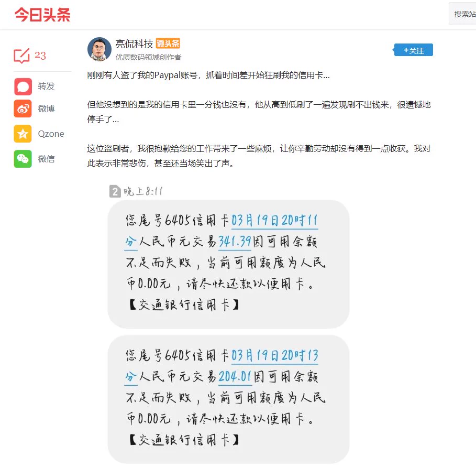Image resolution: width=476 pixels, height=468 pixels.
Task: Open the comments icon showing 23
Action: (21, 56)
